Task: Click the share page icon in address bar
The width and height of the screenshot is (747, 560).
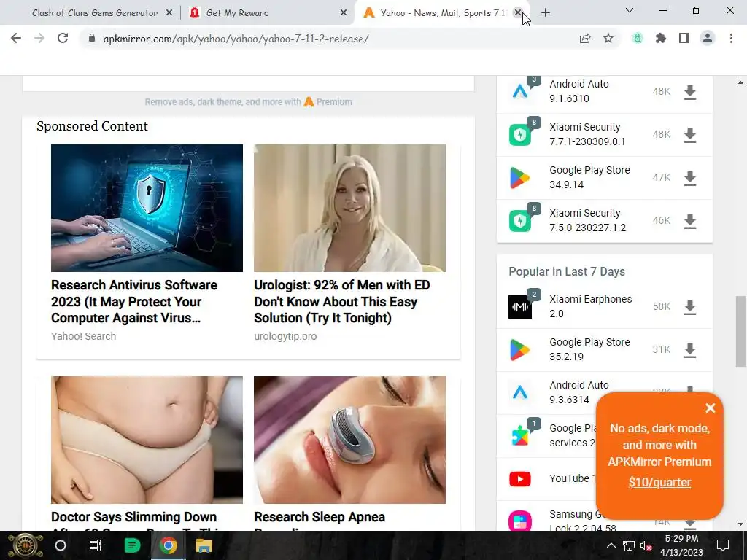Action: [x=585, y=39]
